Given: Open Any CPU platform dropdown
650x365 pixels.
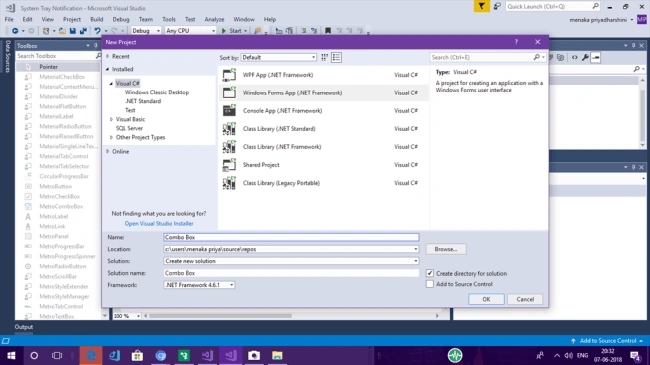Looking at the screenshot, I should (190, 31).
